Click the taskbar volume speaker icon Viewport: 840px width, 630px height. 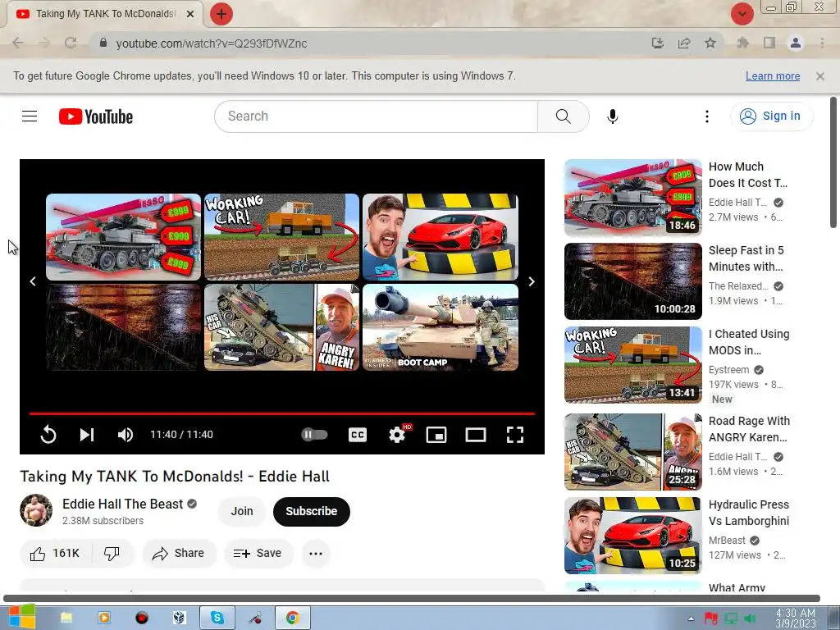[751, 619]
